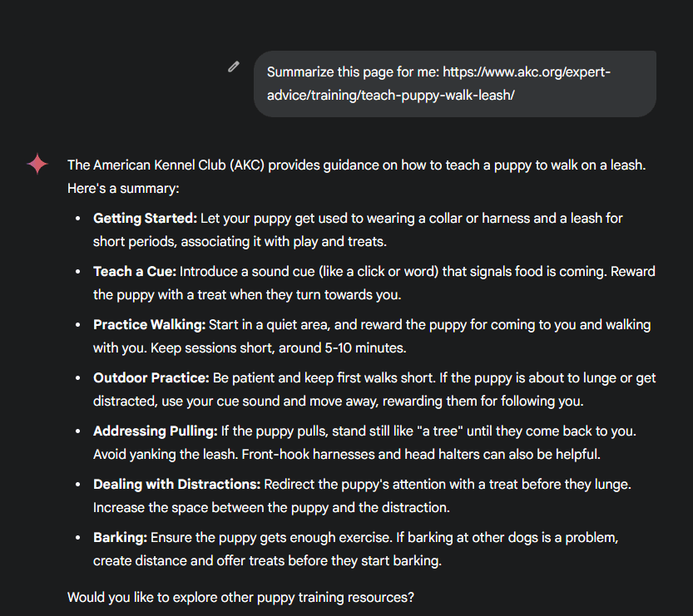The height and width of the screenshot is (616, 693).
Task: Click the "Would you like to explore" follow-up question
Action: (240, 597)
